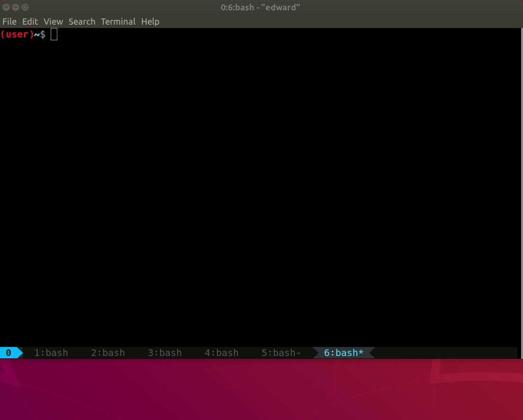523x420 pixels.
Task: Select tmux window 1:bash
Action: click(x=51, y=353)
